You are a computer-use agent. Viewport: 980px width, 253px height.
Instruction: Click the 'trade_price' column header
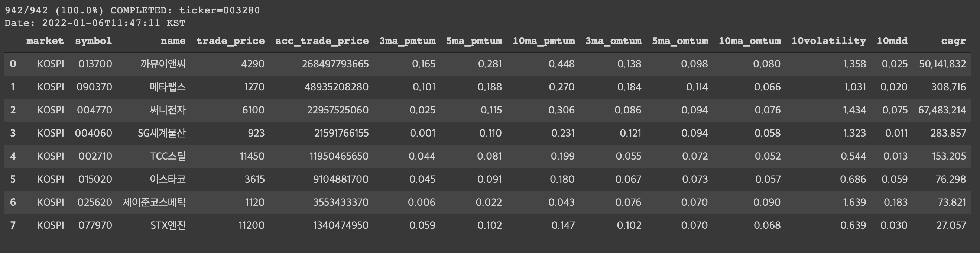tap(230, 41)
